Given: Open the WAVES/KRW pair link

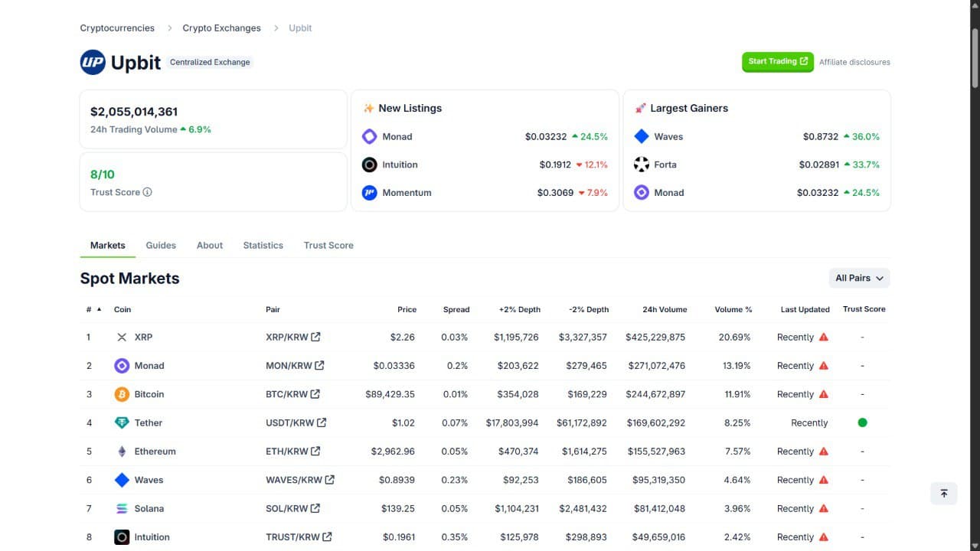Looking at the screenshot, I should tap(300, 480).
